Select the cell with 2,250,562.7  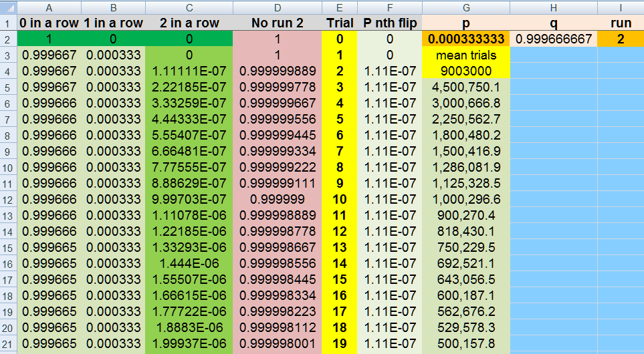[466, 119]
